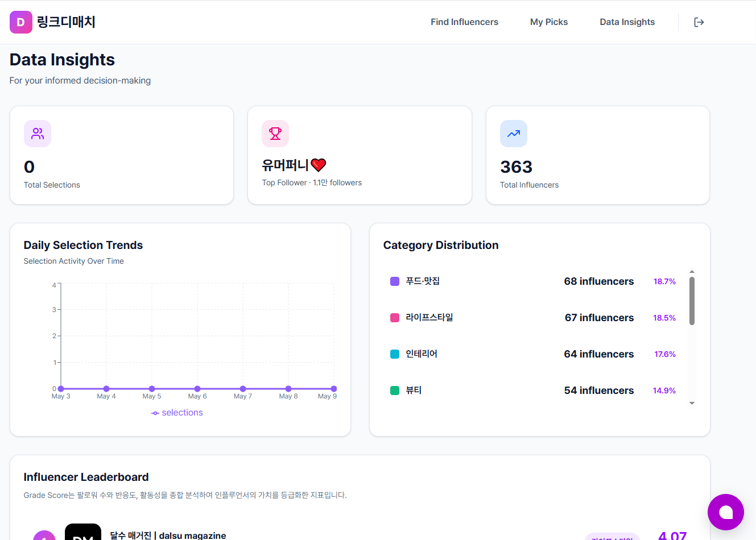Click the selections legend label
Screen dimensions: 756x540
click(182, 413)
